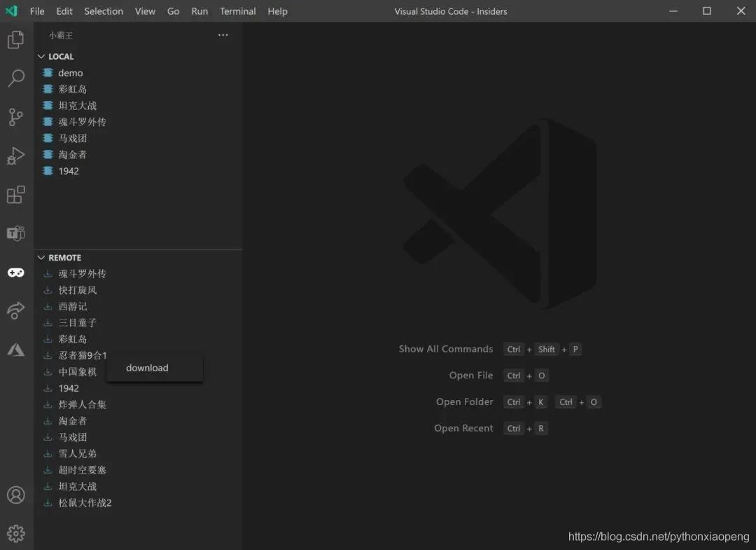756x550 pixels.
Task: Open the Run and Debug view
Action: pyautogui.click(x=16, y=156)
